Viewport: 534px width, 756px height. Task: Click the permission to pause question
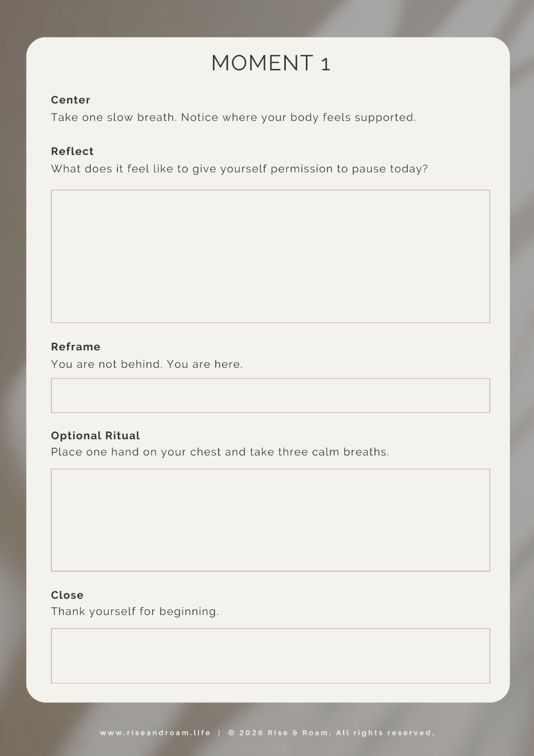pos(240,169)
